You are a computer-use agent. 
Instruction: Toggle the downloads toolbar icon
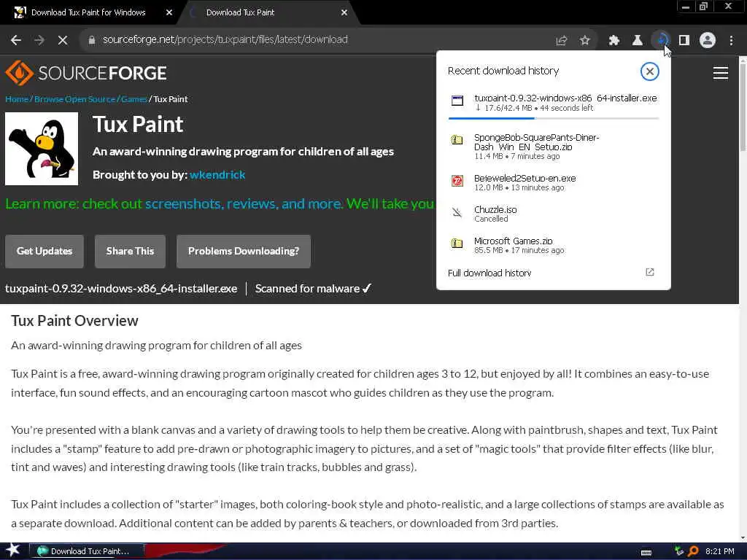(661, 40)
